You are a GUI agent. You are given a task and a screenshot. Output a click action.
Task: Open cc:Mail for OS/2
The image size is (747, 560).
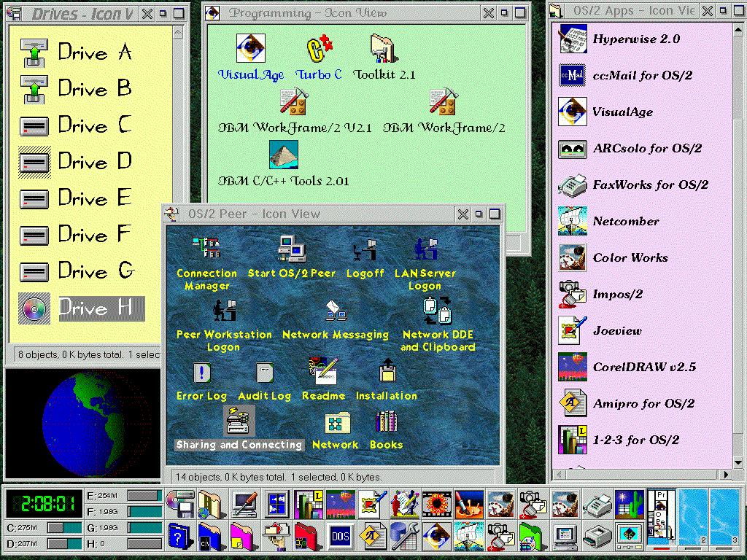[x=572, y=75]
